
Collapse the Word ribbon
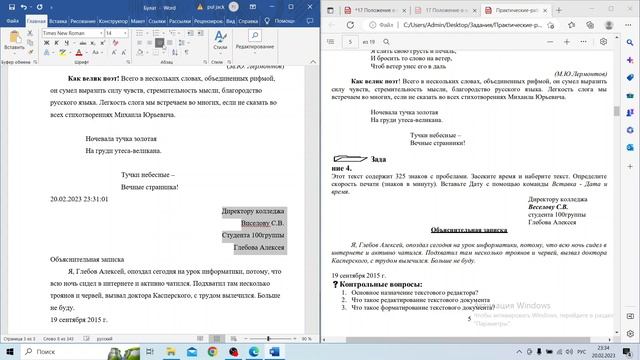click(x=313, y=62)
